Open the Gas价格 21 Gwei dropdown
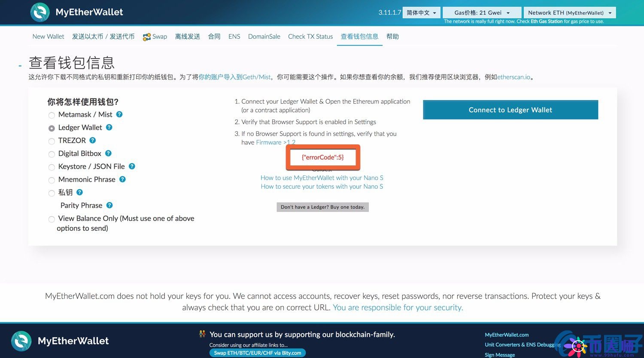Viewport: 644px width, 358px height. click(482, 13)
